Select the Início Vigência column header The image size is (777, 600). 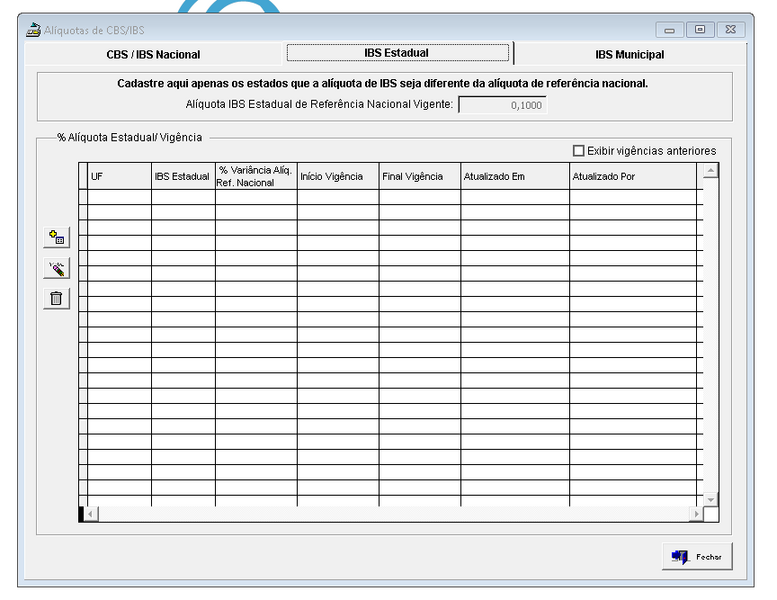coord(337,176)
